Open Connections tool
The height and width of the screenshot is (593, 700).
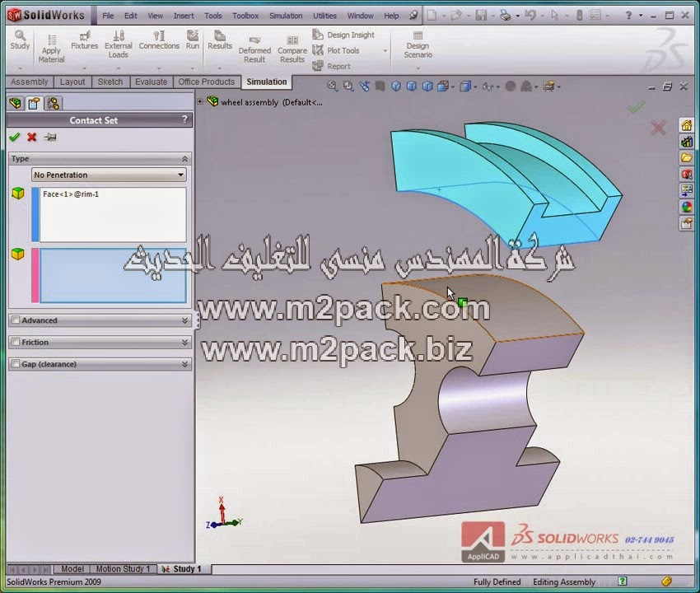point(159,40)
